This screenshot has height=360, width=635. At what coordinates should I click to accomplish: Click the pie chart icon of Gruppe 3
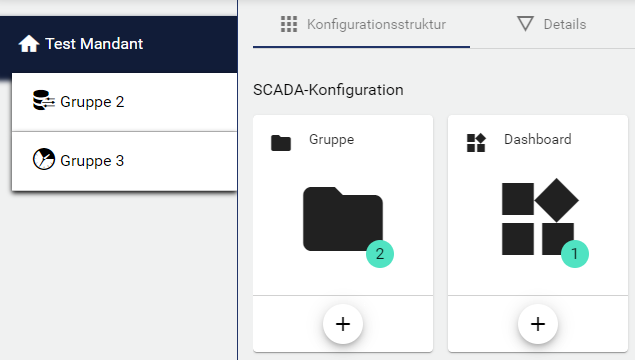pyautogui.click(x=44, y=159)
